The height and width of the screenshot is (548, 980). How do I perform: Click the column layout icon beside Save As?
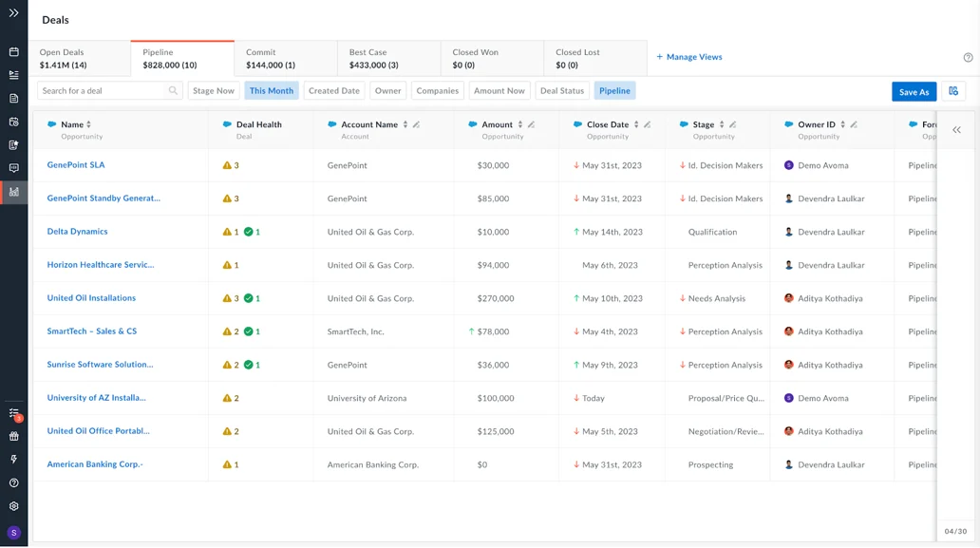point(953,91)
